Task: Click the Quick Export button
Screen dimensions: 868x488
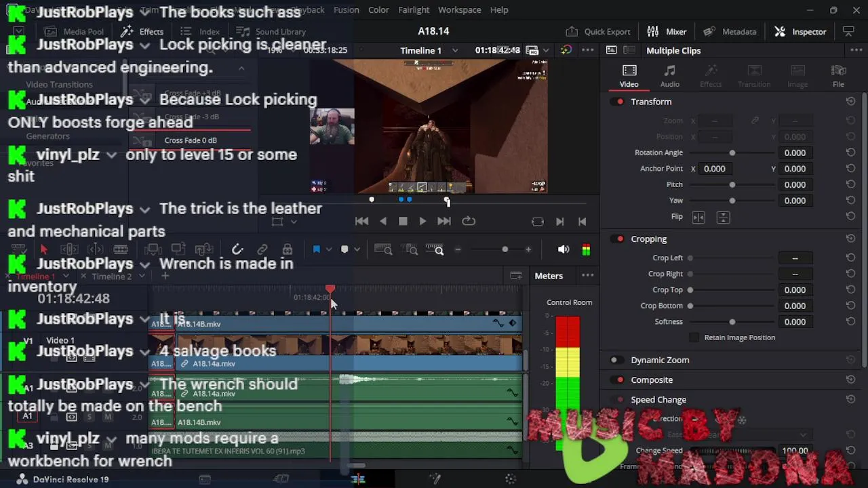Action: (598, 32)
